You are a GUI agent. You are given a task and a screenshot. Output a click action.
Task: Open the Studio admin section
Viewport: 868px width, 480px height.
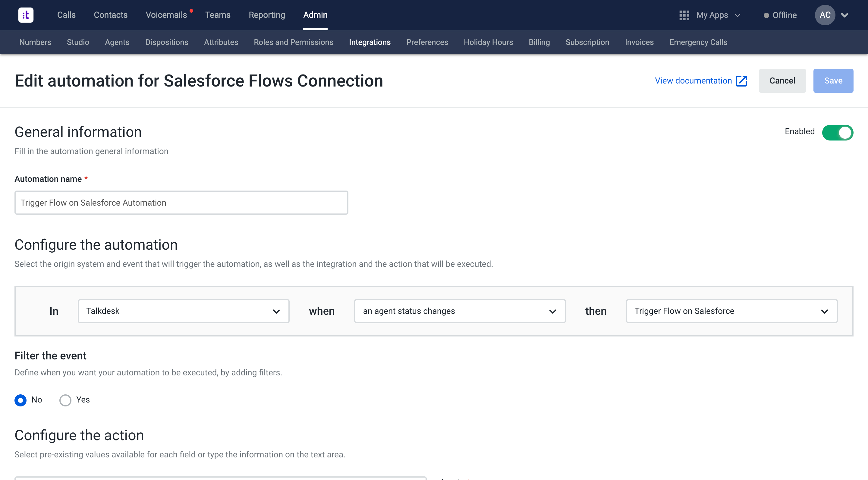point(78,42)
